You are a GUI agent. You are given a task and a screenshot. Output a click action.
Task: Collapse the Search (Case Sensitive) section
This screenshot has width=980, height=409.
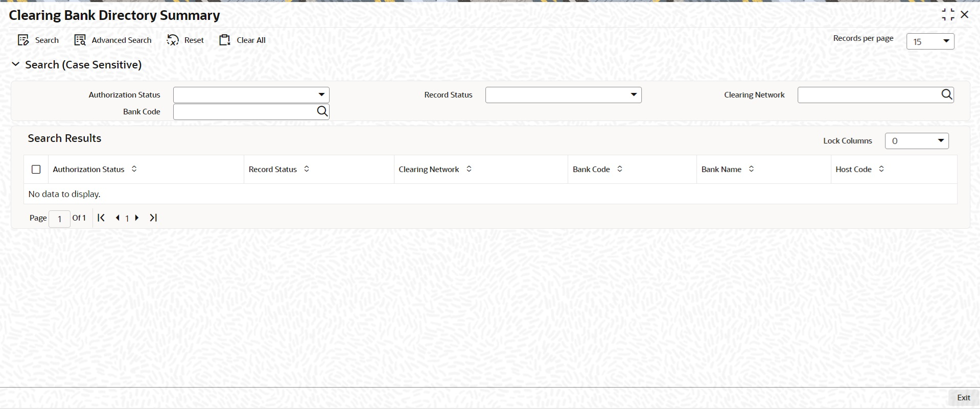click(16, 64)
